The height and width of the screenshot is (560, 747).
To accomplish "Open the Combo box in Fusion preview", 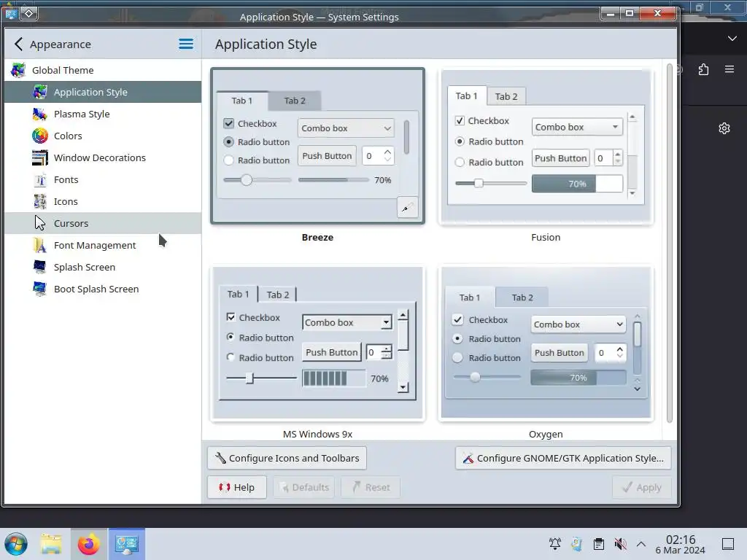I will click(577, 127).
